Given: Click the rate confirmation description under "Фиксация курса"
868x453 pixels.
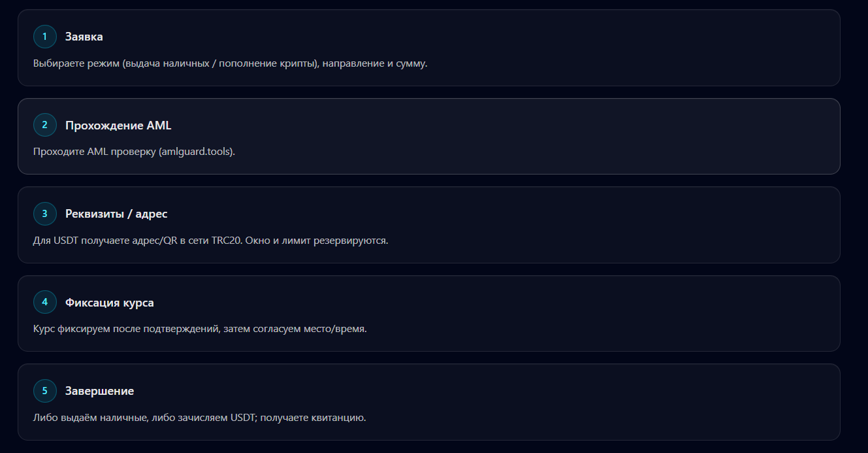Looking at the screenshot, I should (x=200, y=329).
